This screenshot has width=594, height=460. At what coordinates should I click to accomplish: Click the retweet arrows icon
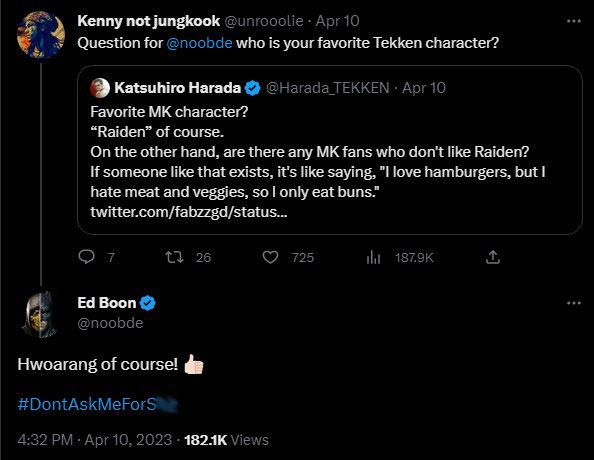point(175,257)
